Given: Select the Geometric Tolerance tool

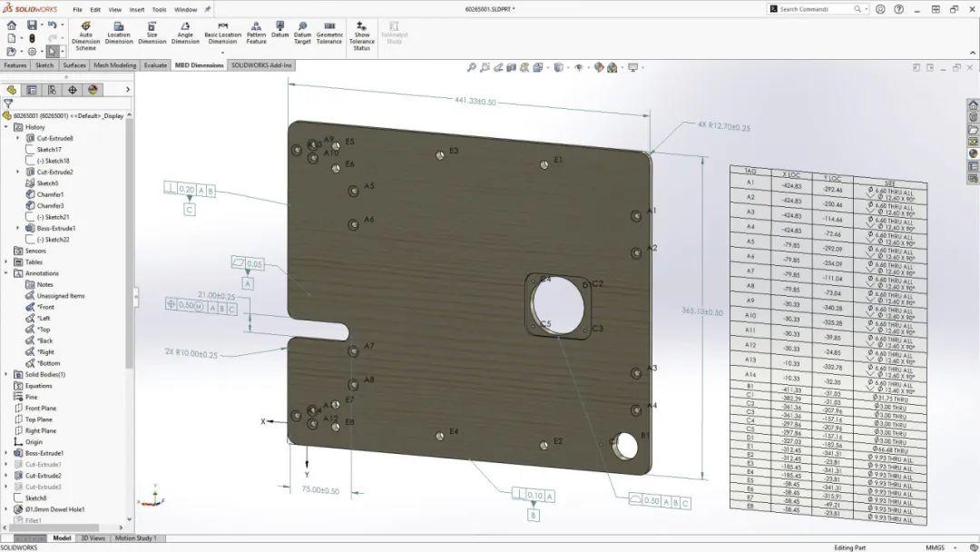Looking at the screenshot, I should [x=330, y=34].
